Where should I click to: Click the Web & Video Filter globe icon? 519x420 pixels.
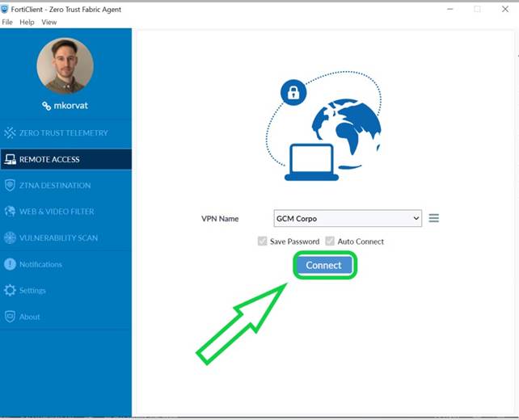(10, 212)
